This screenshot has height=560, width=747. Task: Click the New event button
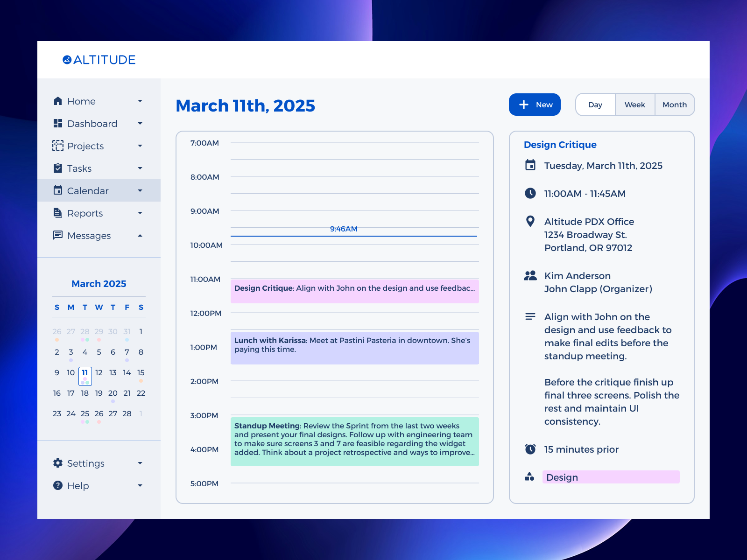pyautogui.click(x=535, y=105)
